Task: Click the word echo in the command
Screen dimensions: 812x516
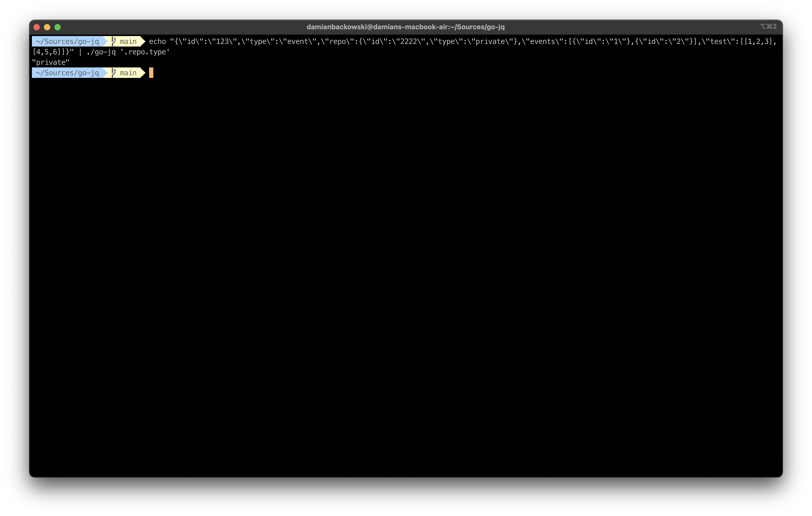Action: click(x=157, y=42)
